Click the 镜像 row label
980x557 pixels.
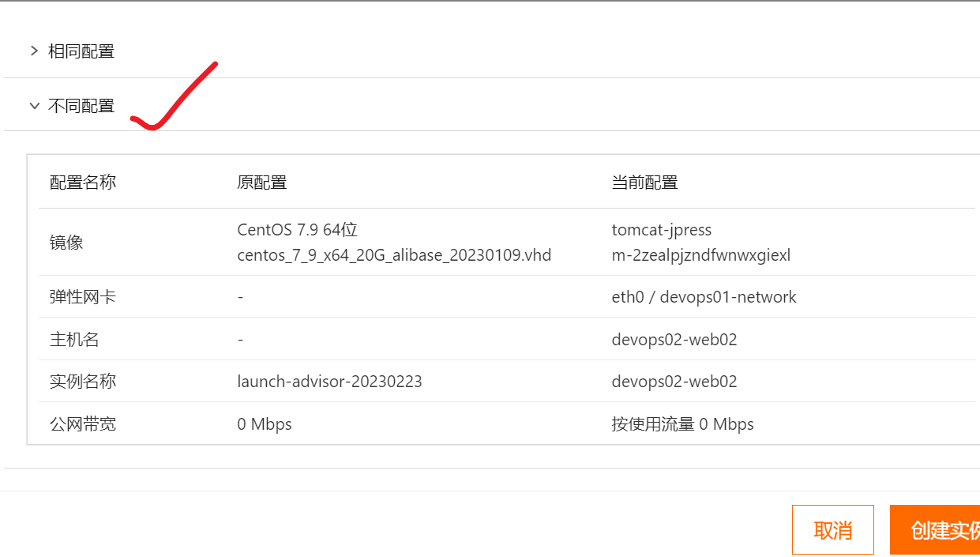click(66, 243)
